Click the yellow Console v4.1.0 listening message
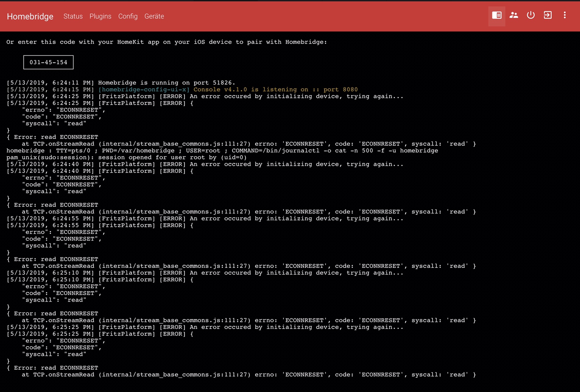The width and height of the screenshot is (580, 392). point(275,90)
